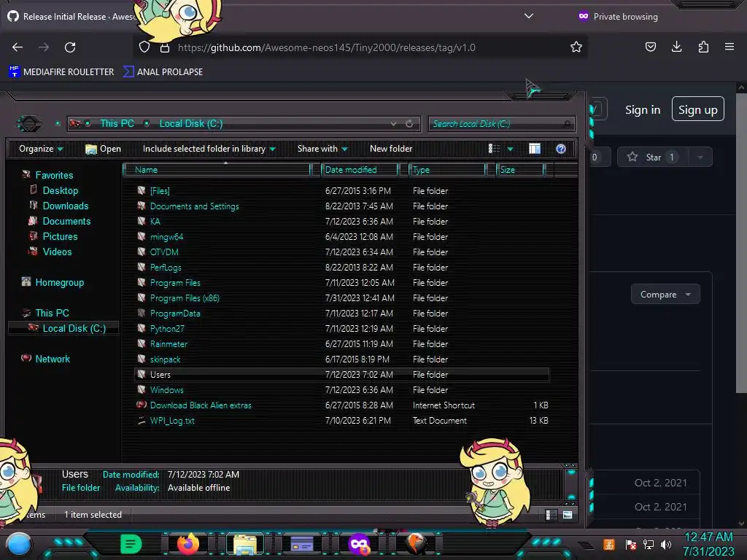Select the Rainmeter folder

(x=169, y=344)
